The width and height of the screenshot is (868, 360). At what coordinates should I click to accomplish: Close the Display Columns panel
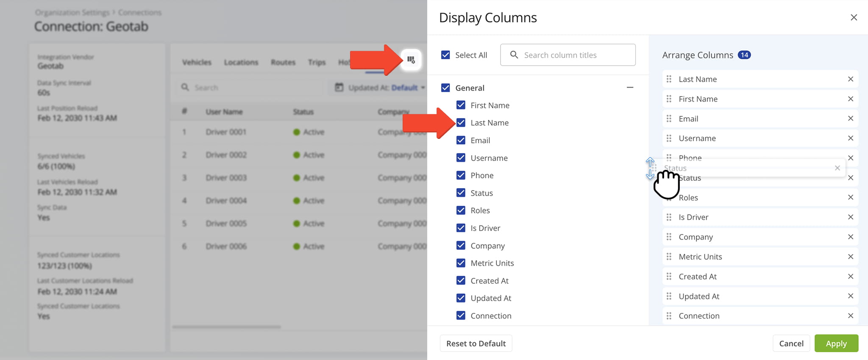point(854,17)
